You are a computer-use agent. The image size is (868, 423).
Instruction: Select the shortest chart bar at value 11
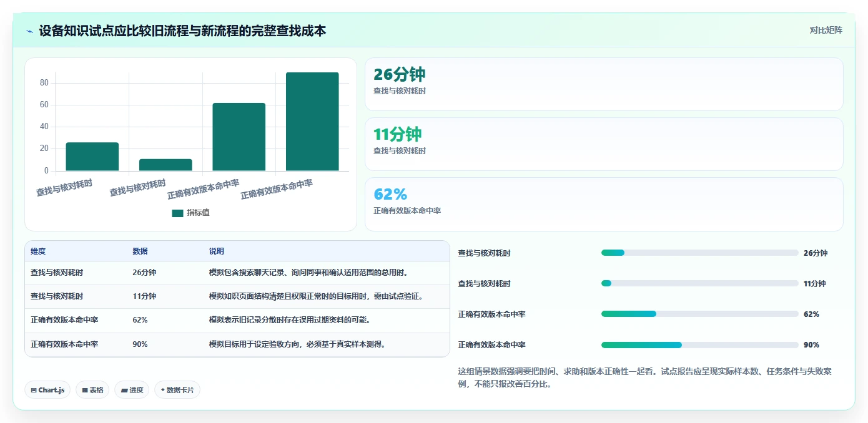point(165,165)
